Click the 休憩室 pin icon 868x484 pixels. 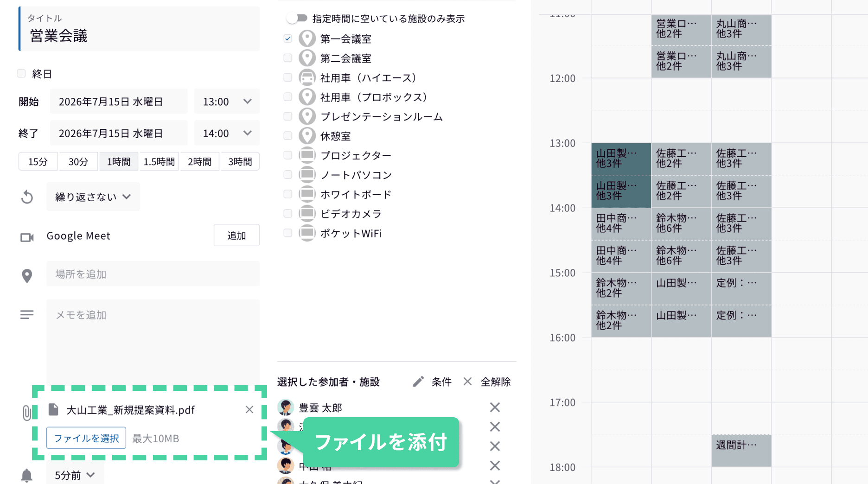307,136
